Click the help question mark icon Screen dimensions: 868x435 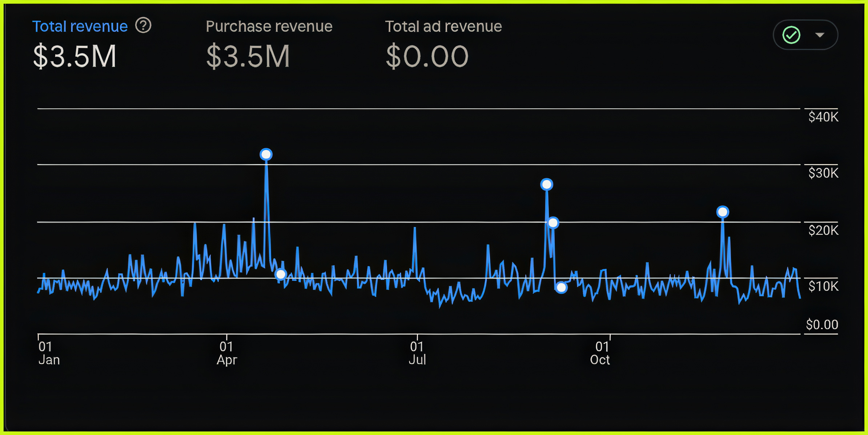[143, 26]
